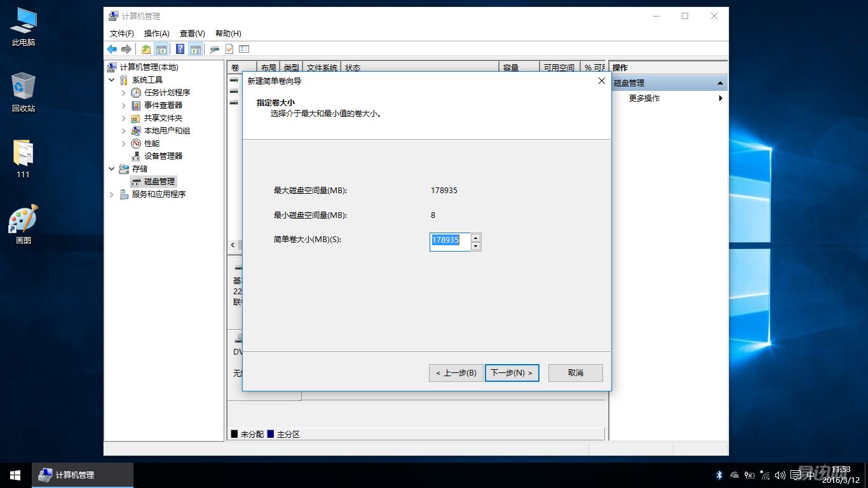Click the Forward navigation arrow in the toolbar
The height and width of the screenshot is (488, 868).
[x=126, y=49]
